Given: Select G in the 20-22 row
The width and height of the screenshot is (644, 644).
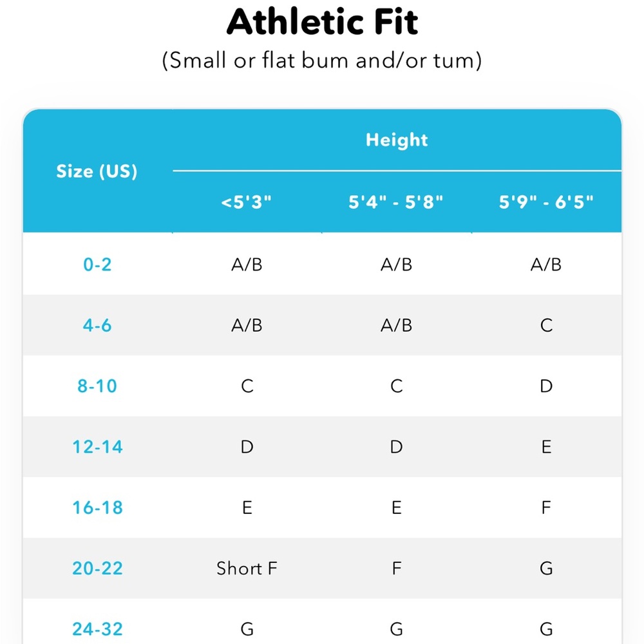Looking at the screenshot, I should (x=546, y=568).
